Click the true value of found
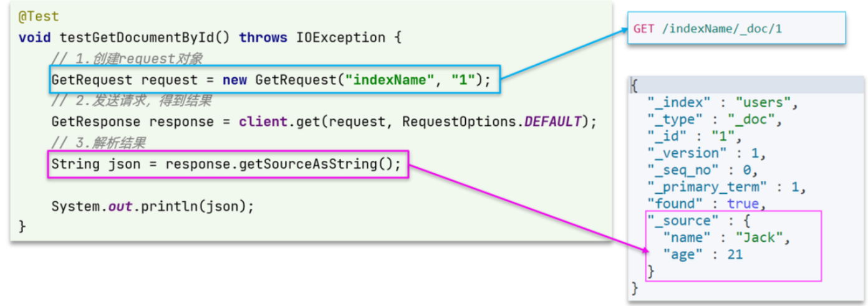Screen dimensions: 868x306 [743, 203]
